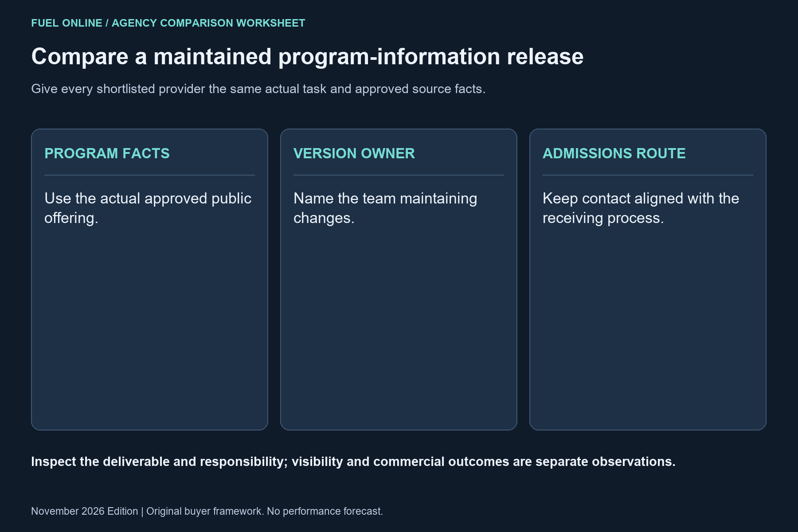Click the 'FUEL ONLINE / AGENCY COMPARISON WORKSHEET' header text
Image resolution: width=798 pixels, height=532 pixels.
point(168,23)
